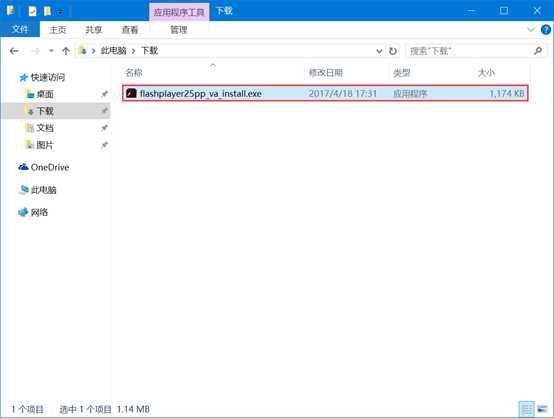
Task: Select OneDrive in the navigation pane
Action: pos(50,167)
